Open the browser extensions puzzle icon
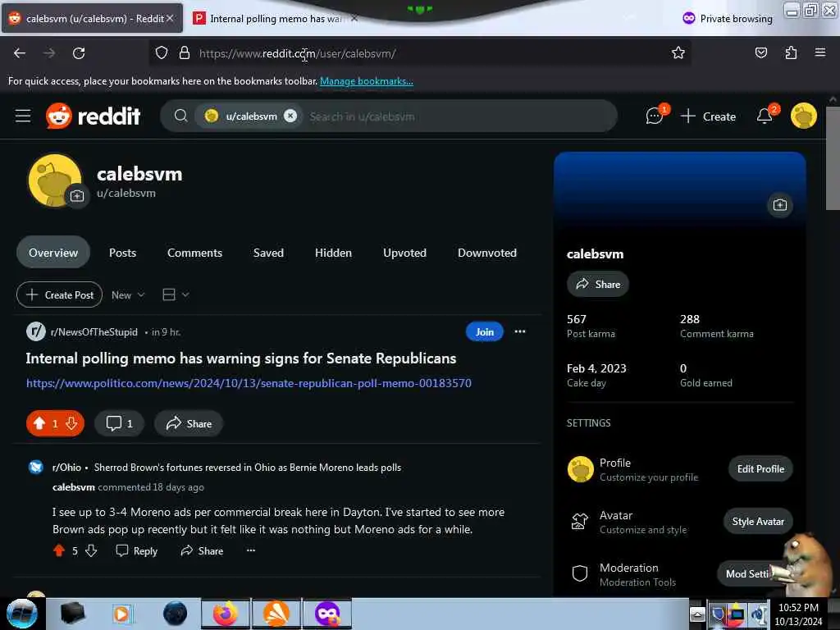The width and height of the screenshot is (840, 630). [x=791, y=53]
